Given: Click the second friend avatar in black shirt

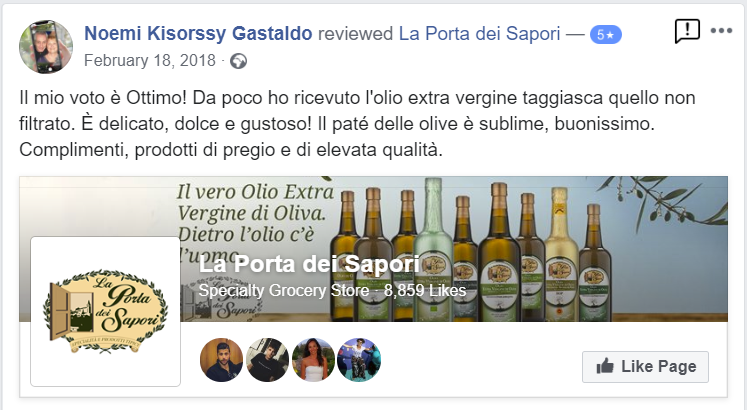Looking at the screenshot, I should click(x=267, y=360).
